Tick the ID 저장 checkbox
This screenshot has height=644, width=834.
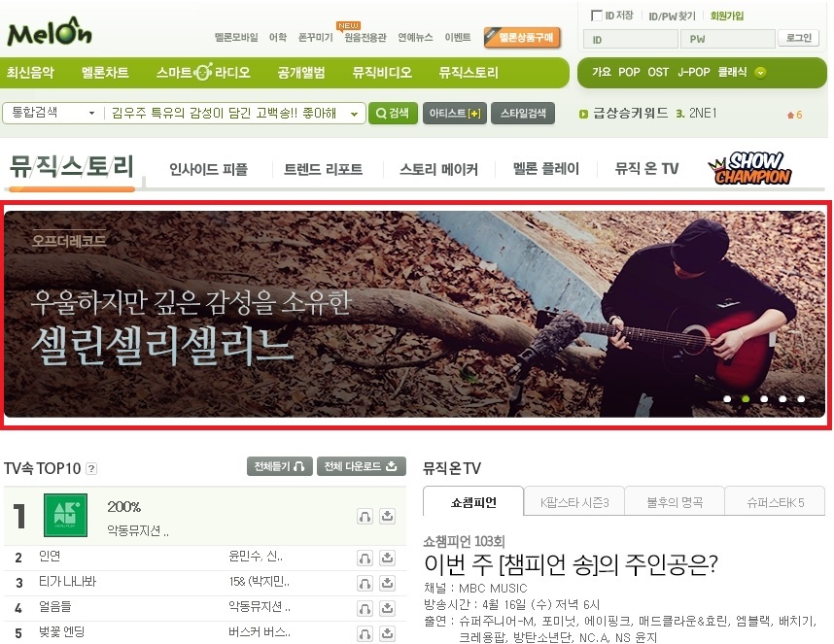click(x=597, y=16)
